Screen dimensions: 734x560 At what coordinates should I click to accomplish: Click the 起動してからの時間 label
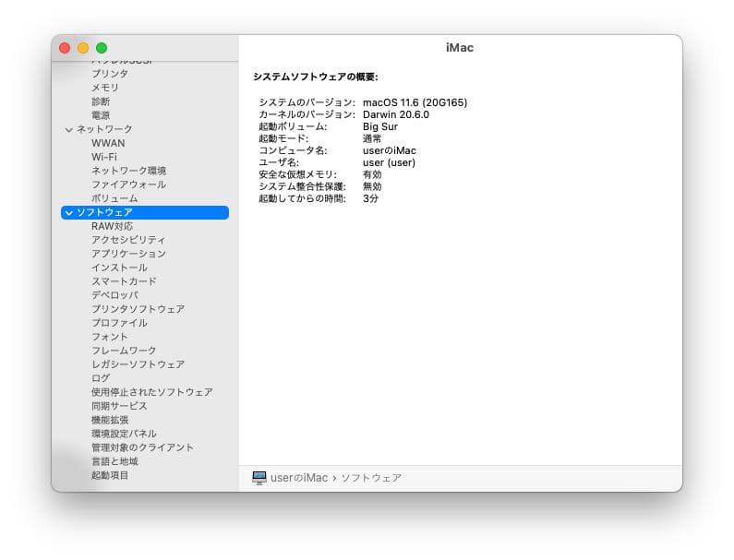tap(303, 198)
